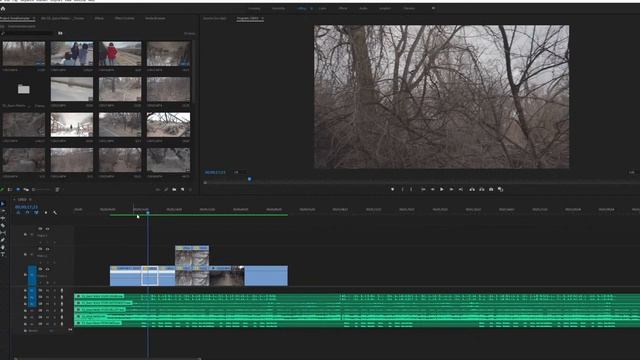Select the Slip tool
Screen dimensions: 640x360
tap(3, 233)
